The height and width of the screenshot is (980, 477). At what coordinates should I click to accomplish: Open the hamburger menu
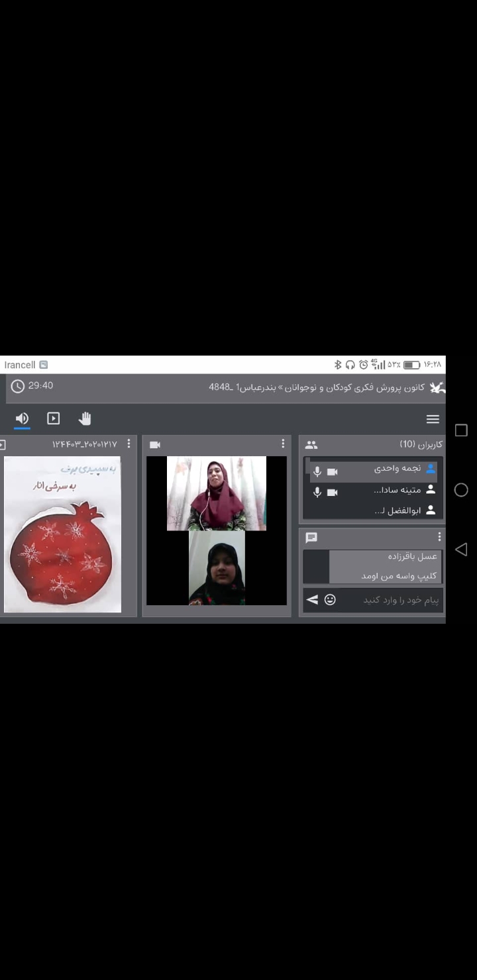433,419
